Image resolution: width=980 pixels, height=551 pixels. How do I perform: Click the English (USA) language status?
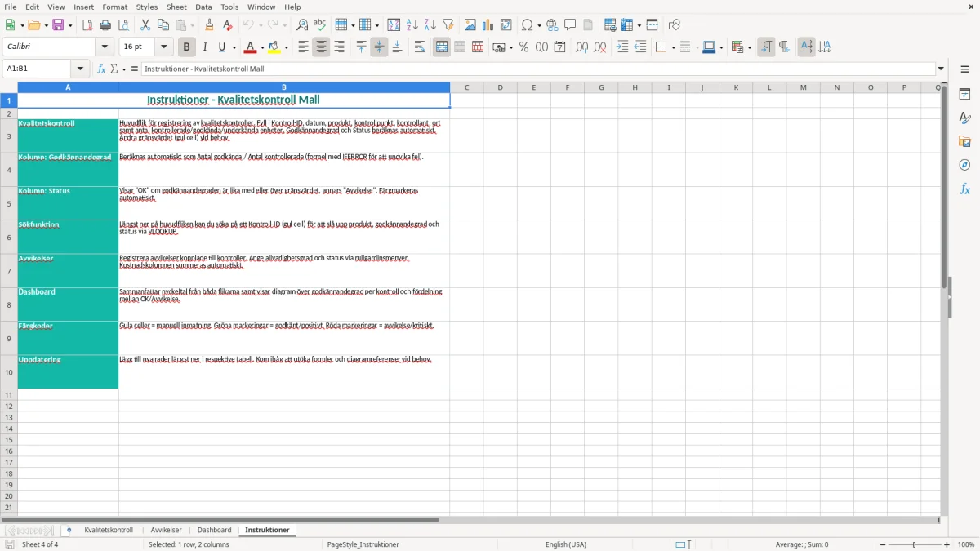coord(566,544)
